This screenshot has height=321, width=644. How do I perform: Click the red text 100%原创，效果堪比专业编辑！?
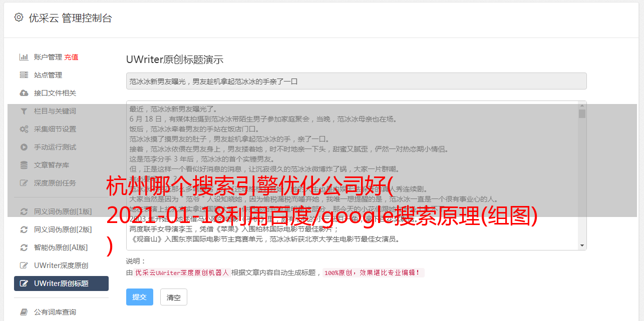click(374, 273)
